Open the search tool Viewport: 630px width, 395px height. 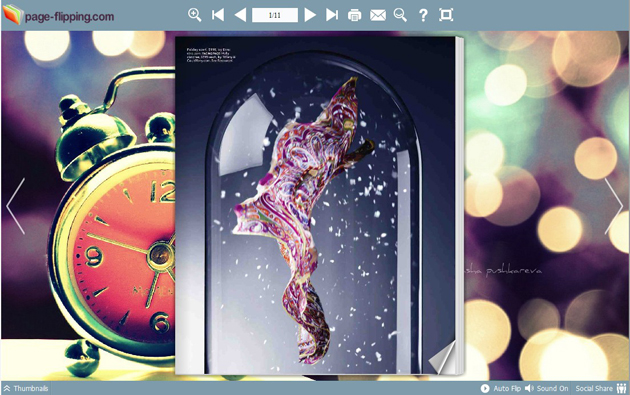coord(400,15)
